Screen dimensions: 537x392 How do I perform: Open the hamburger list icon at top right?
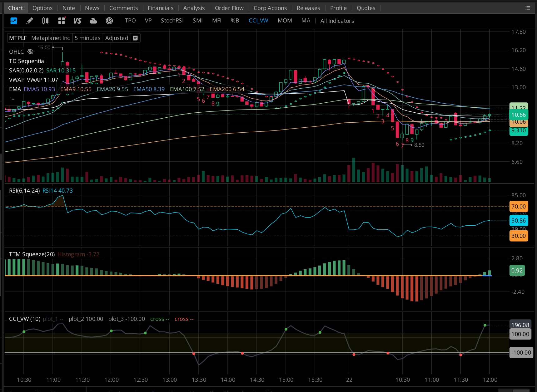coord(528,8)
